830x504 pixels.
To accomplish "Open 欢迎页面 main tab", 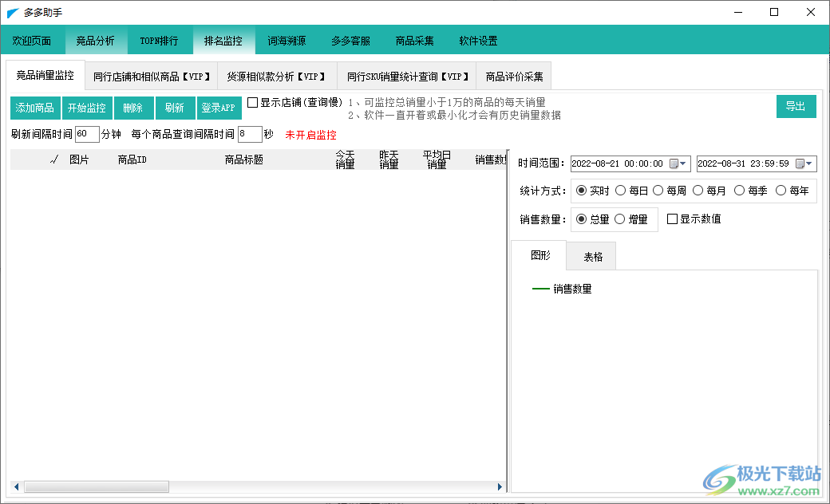I will coord(32,41).
